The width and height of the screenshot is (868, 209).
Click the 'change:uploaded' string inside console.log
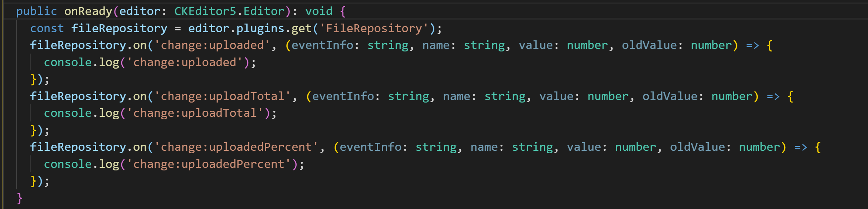coord(185,63)
